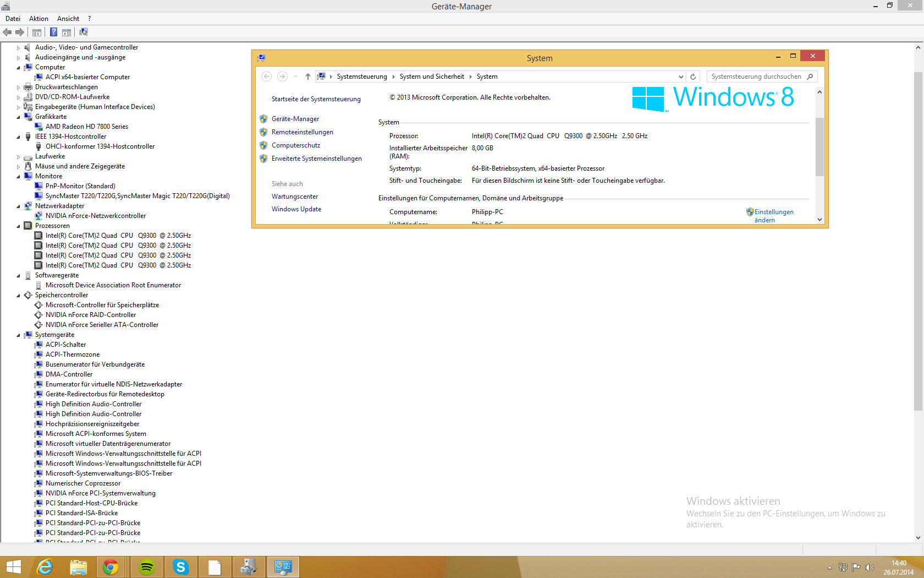Open the Ansicht menu

coord(68,19)
